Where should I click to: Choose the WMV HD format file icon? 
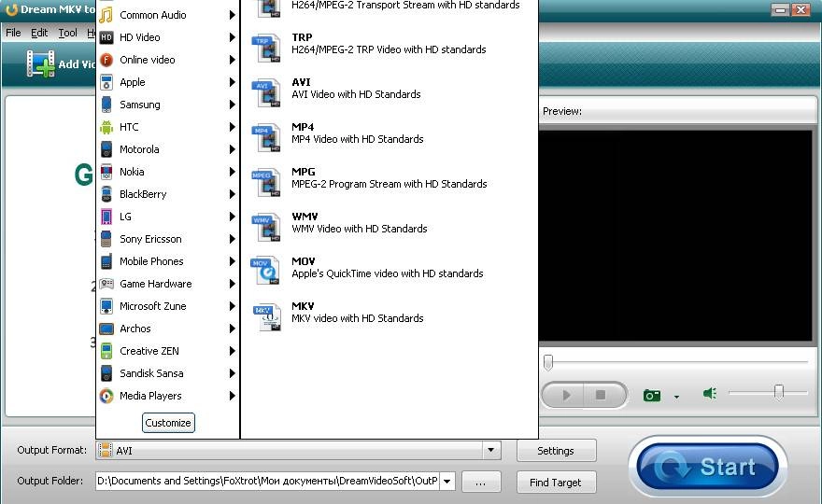pos(266,228)
